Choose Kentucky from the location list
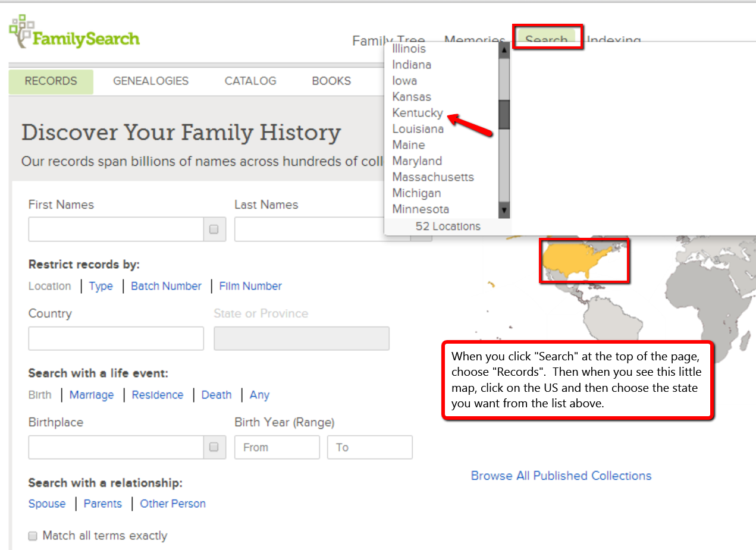The width and height of the screenshot is (756, 550). click(x=418, y=113)
